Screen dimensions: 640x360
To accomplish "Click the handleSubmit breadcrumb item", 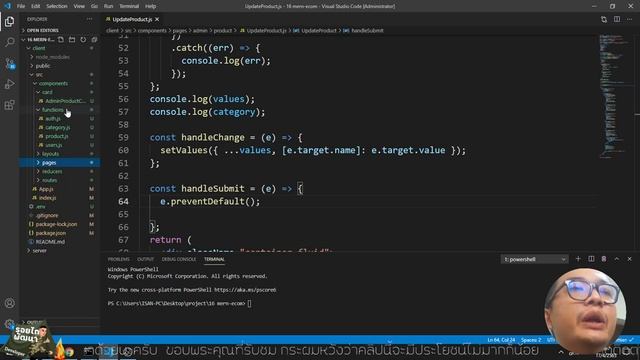I will [x=367, y=31].
